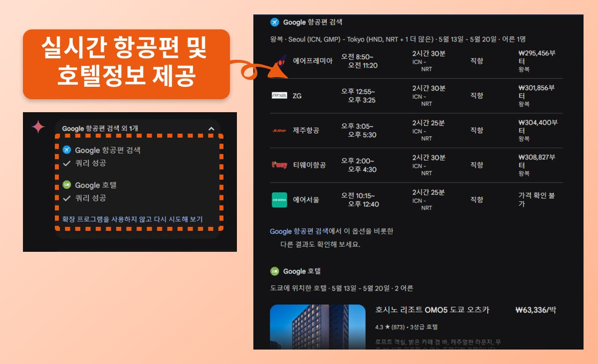Screen dimensions: 598x364
Task: Click departure time '오후 12:55~'
Action: [358, 91]
